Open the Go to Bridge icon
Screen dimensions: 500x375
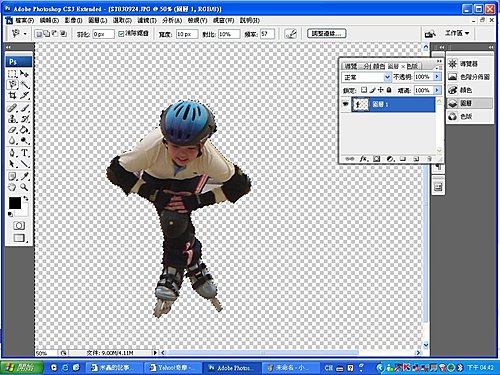click(x=430, y=34)
